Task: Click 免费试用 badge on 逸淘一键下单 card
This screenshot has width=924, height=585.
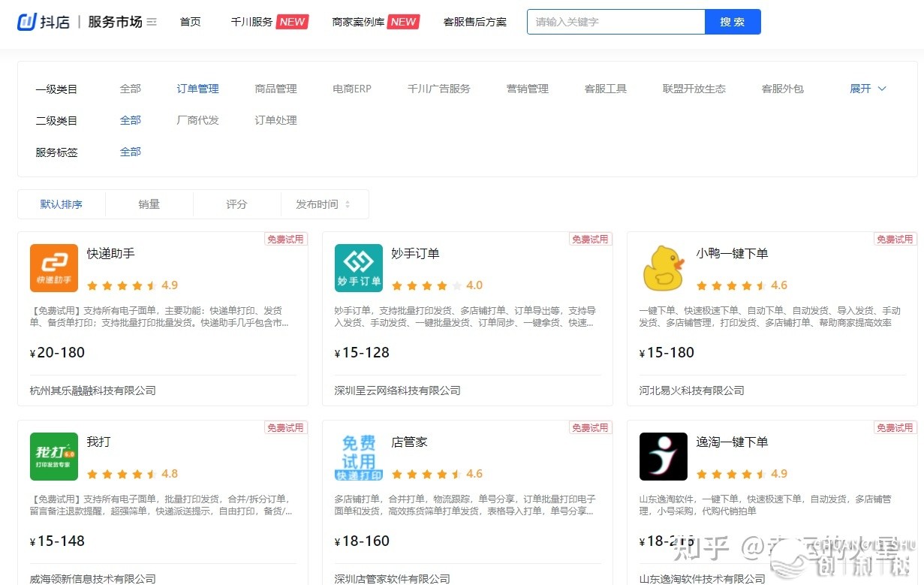Action: click(x=895, y=427)
